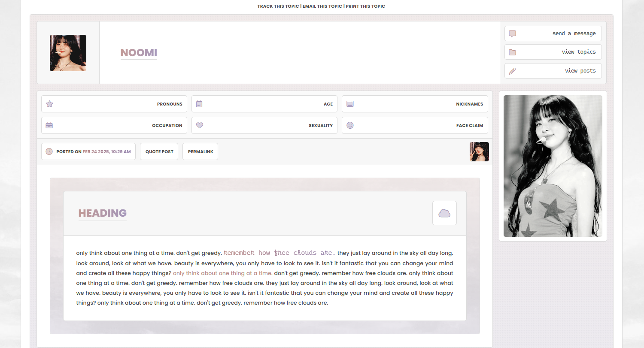The width and height of the screenshot is (644, 348).
Task: Click the clock icon beside Posted On
Action: point(49,151)
